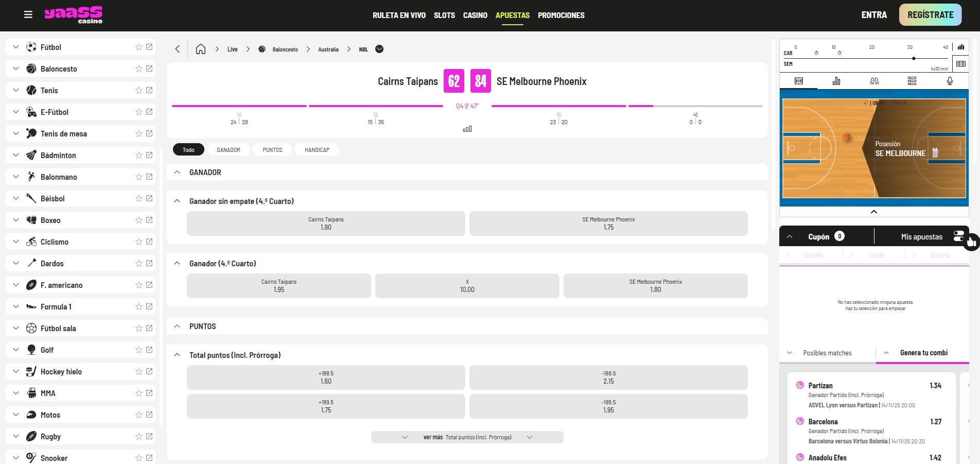
Task: Click the match stats icon below the timer
Action: point(467,129)
